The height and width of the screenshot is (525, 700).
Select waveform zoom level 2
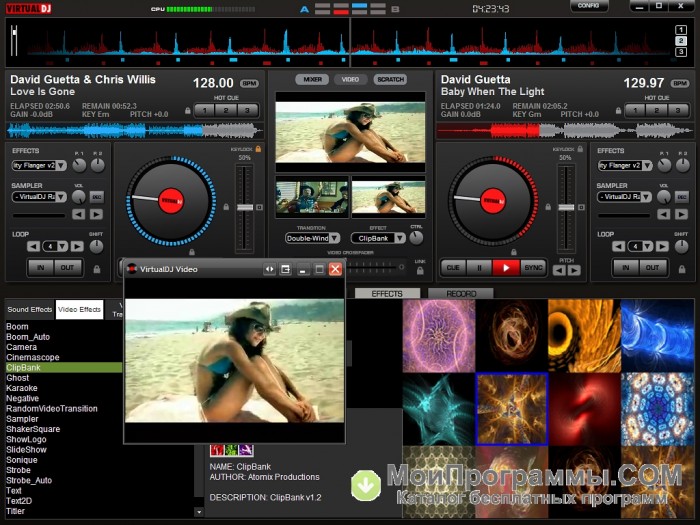[x=681, y=41]
